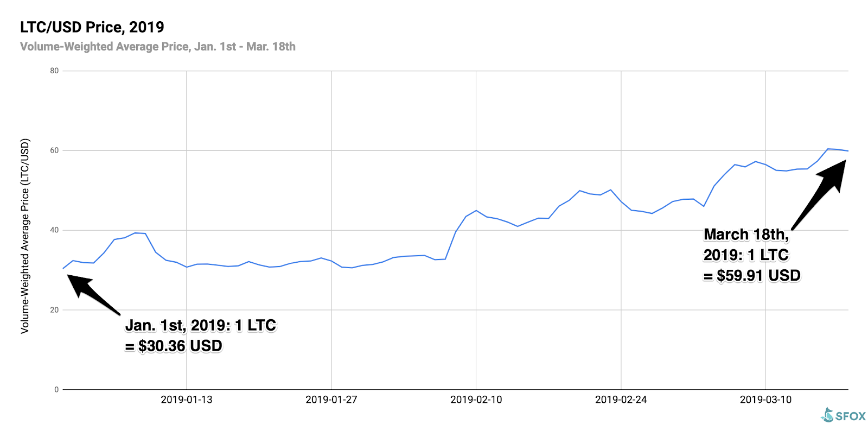The width and height of the screenshot is (868, 424).
Task: Click the 2019-01-13 x-axis date label
Action: point(187,400)
